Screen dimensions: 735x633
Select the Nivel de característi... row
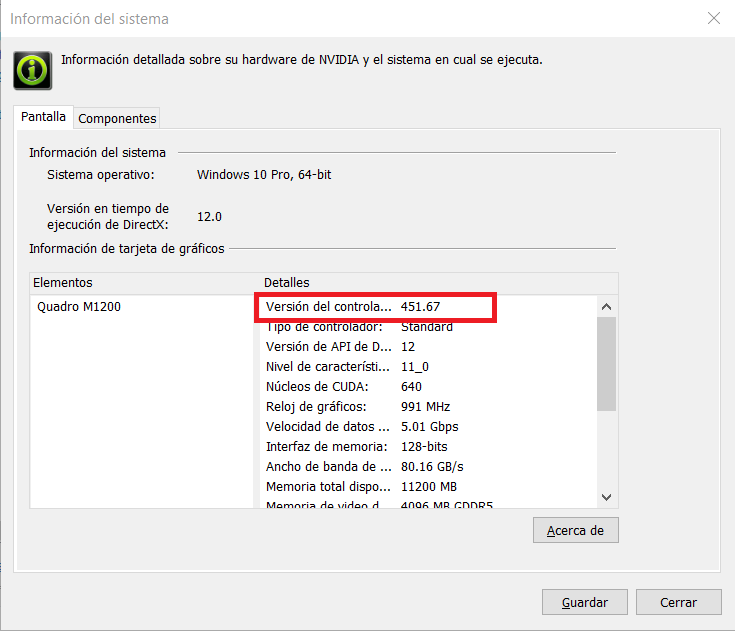428,367
